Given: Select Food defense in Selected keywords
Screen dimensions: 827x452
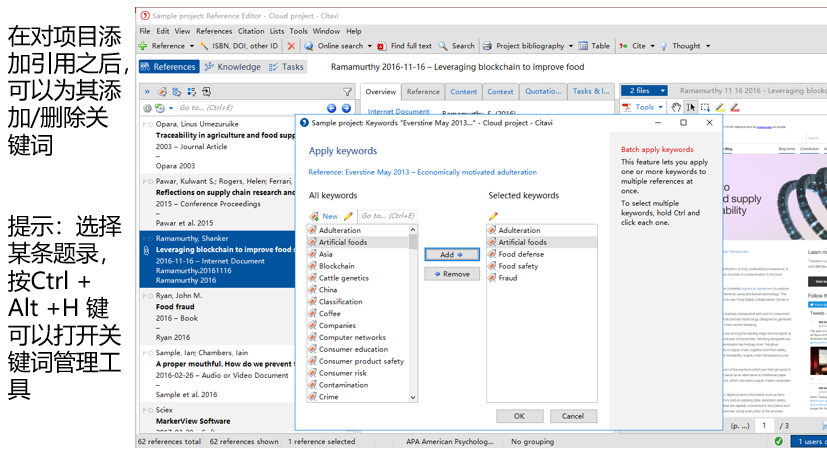Looking at the screenshot, I should coord(521,254).
